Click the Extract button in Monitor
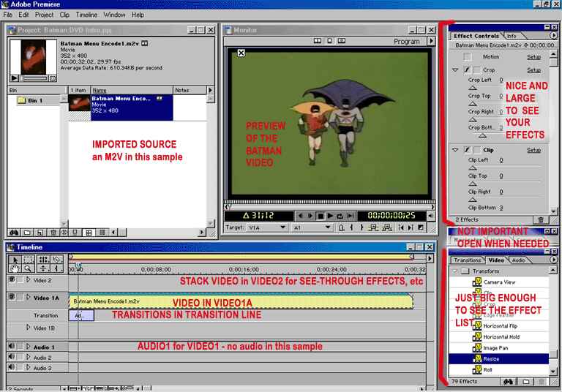The image size is (562, 392). 386,227
